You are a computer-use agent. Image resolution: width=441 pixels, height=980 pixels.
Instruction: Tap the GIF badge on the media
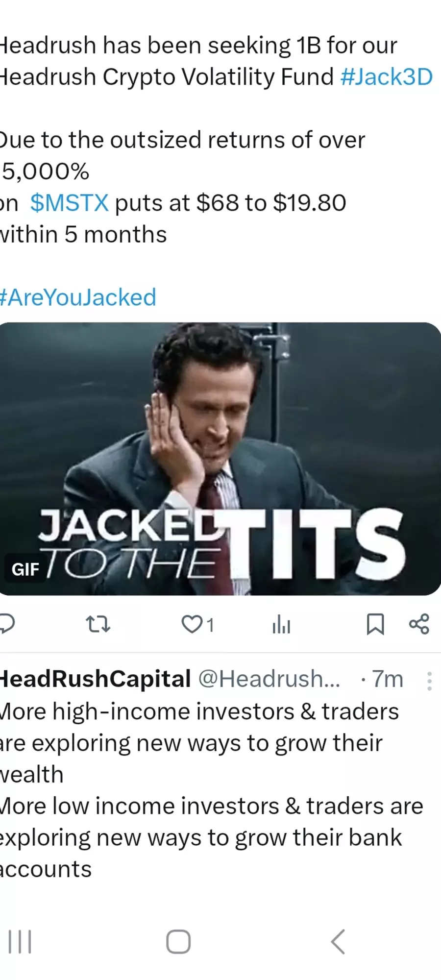(25, 569)
